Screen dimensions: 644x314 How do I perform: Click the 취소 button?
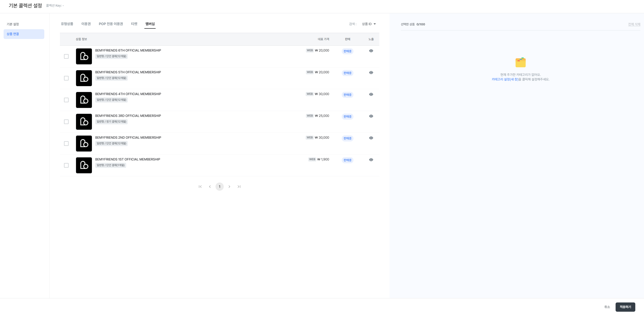[x=607, y=307]
